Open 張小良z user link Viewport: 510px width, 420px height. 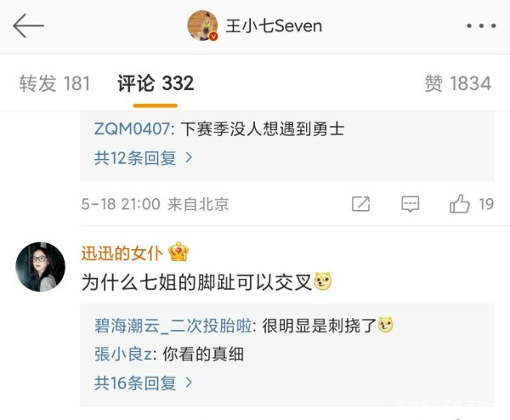[123, 354]
